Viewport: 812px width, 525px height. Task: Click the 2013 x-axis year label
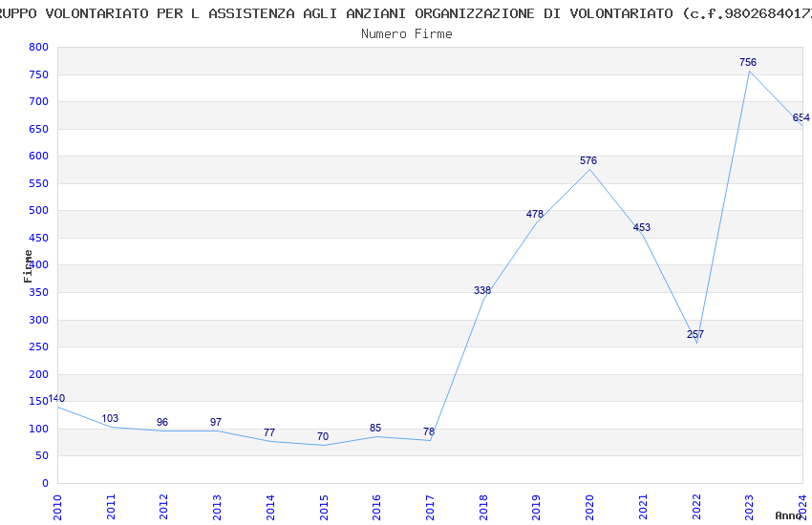[x=217, y=508]
